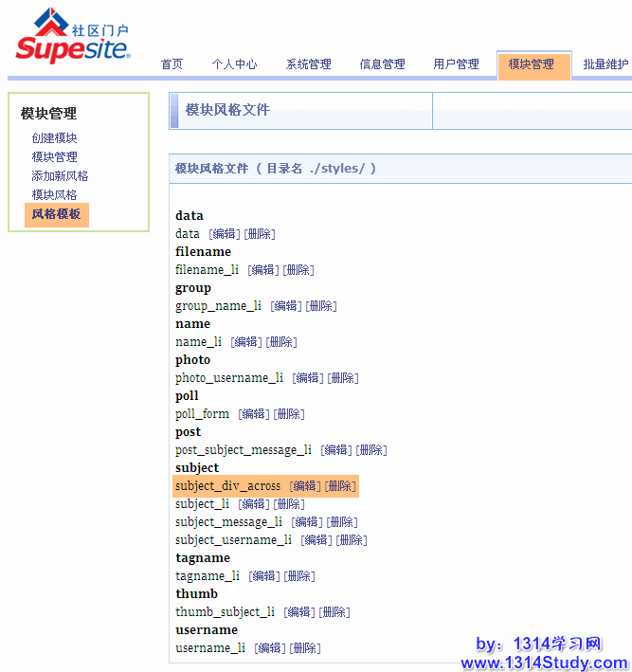Edit the data style file
The image size is (632, 672).
pos(225,234)
